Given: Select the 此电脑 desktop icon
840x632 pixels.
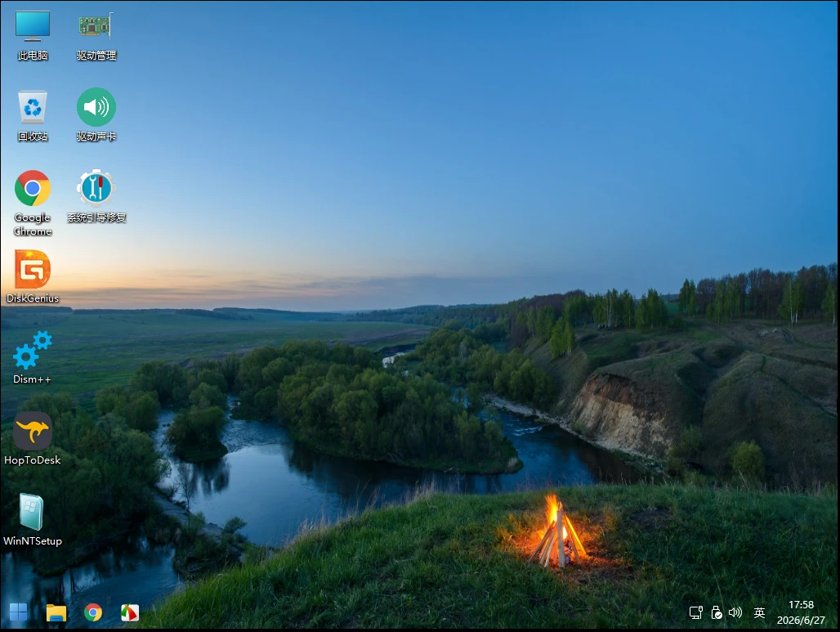Looking at the screenshot, I should tap(33, 35).
